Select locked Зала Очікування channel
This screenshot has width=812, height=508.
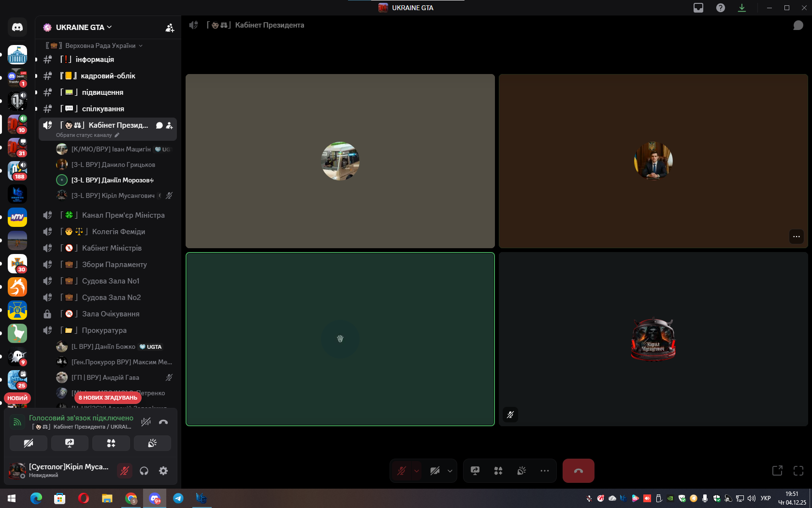pos(108,314)
